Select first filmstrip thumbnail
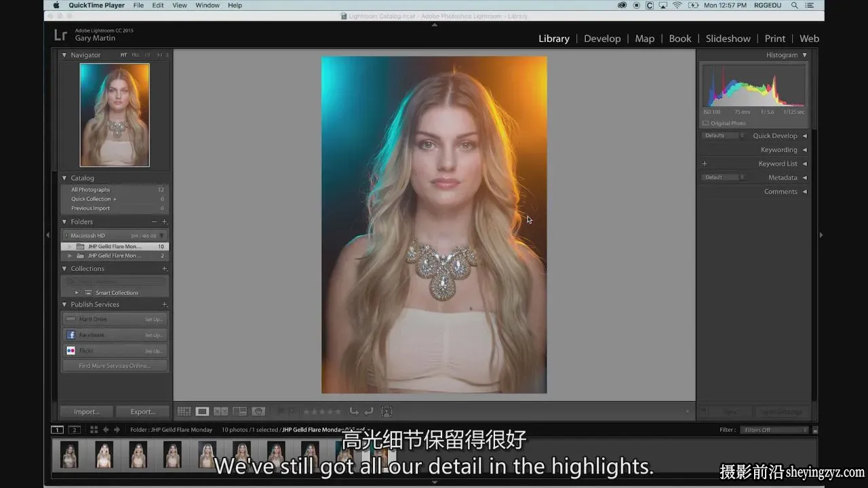 (x=69, y=455)
